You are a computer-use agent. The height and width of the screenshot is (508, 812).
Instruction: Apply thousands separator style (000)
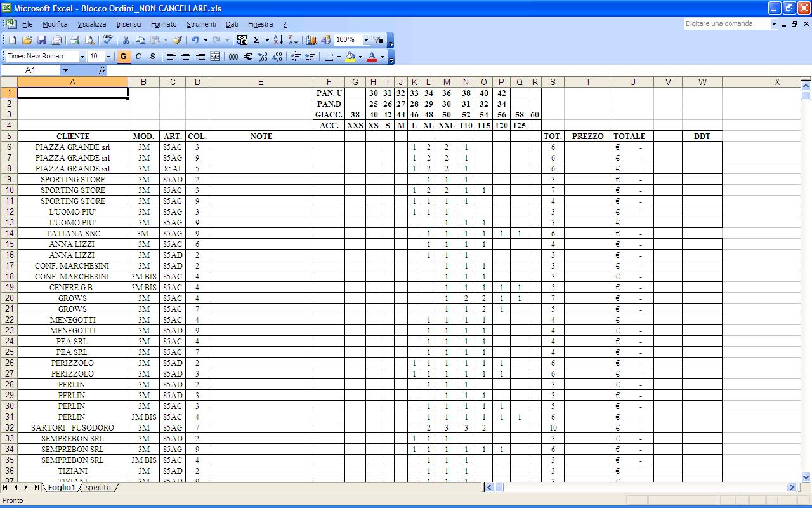coord(233,57)
